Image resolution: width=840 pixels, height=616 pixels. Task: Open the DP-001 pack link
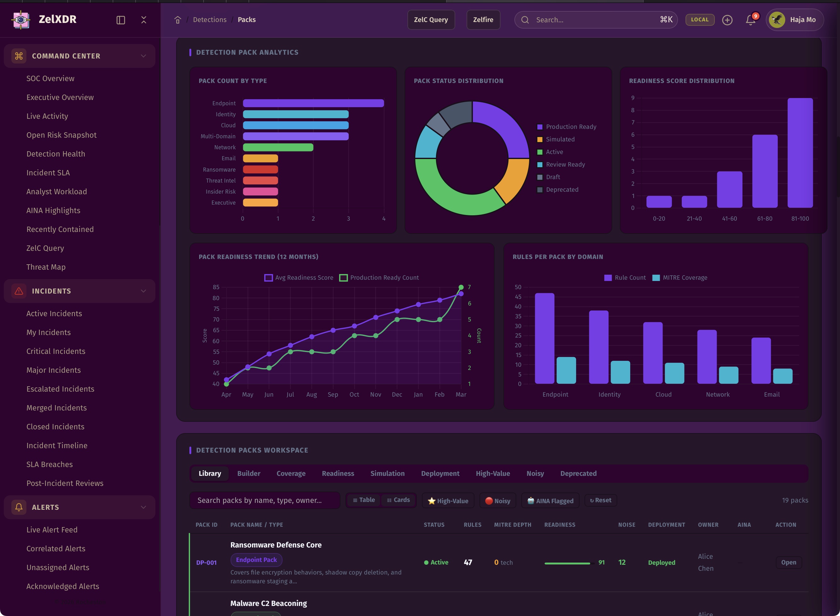(206, 563)
